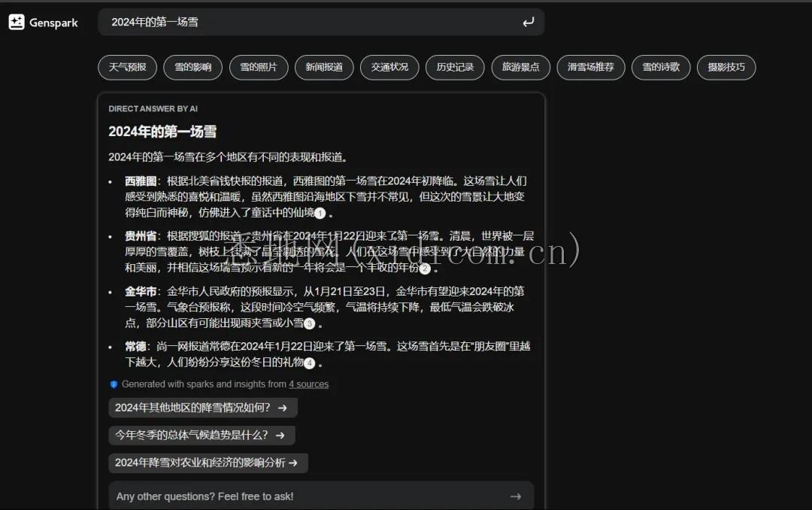Open citation badge ④ after the 常德 report

(x=310, y=363)
